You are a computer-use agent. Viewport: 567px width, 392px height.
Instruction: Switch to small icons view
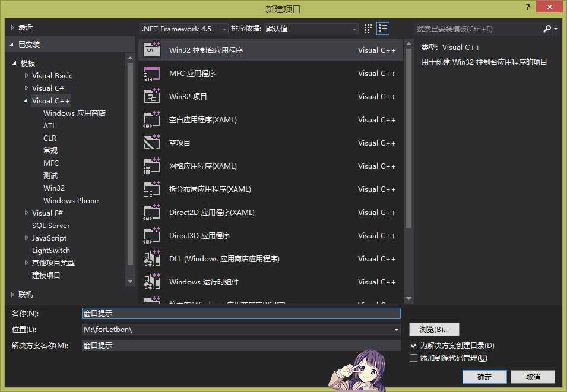(x=368, y=29)
